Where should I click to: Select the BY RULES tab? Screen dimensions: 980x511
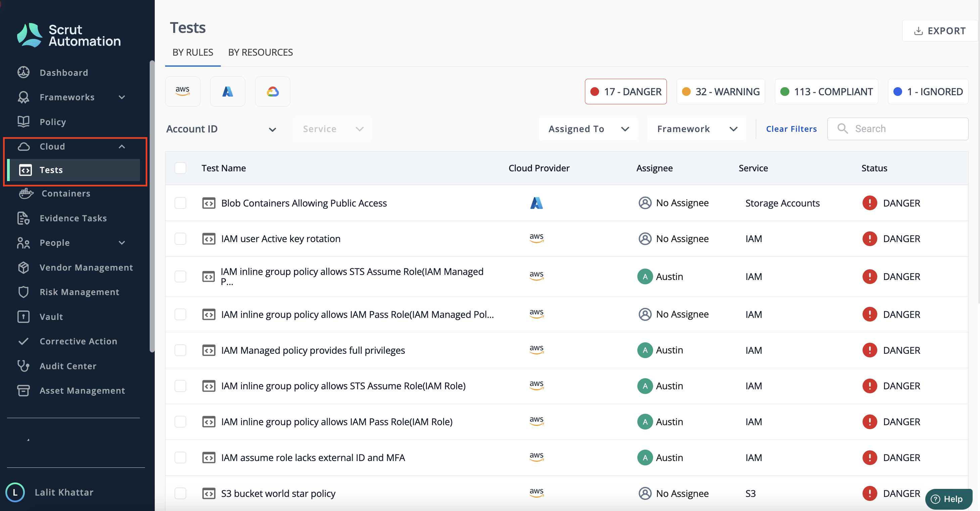tap(193, 52)
